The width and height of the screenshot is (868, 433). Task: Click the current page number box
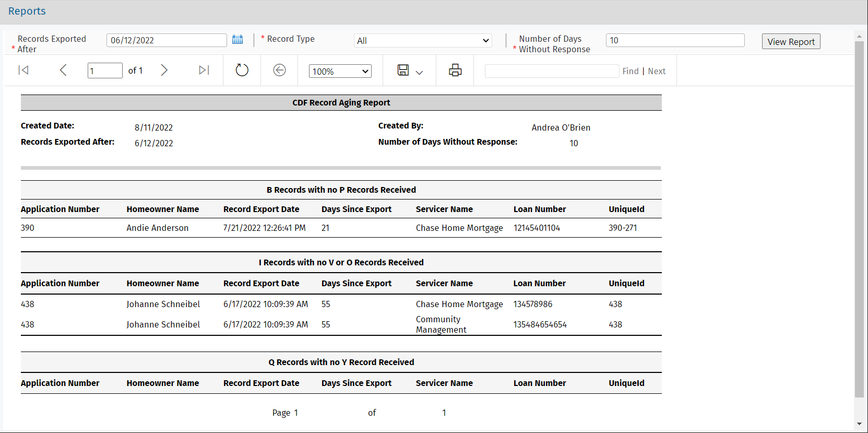104,71
